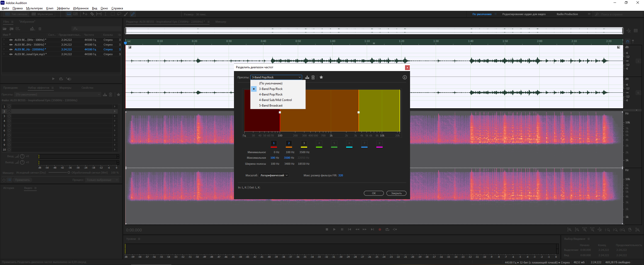
Task: Expand the ALEX BE...ional Epic.mp3 file row
Action: pyautogui.click(x=4, y=54)
